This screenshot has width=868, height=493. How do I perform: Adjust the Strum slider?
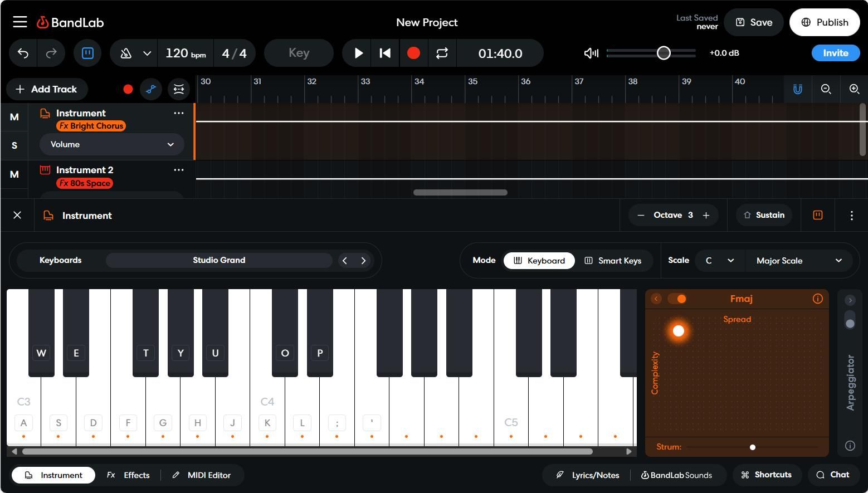(x=752, y=447)
